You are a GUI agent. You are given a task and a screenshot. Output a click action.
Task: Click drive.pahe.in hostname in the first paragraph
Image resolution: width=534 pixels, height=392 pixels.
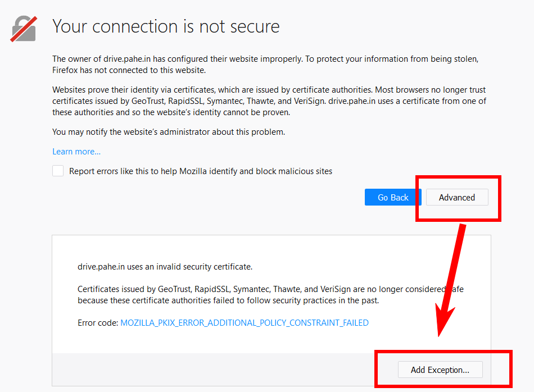127,59
